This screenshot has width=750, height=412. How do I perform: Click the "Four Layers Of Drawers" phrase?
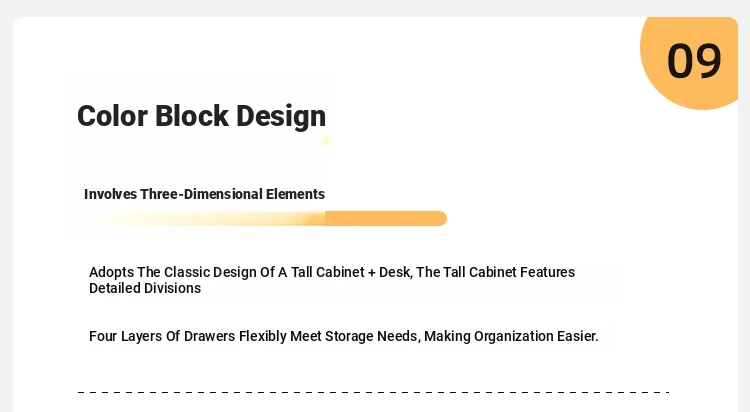[162, 336]
